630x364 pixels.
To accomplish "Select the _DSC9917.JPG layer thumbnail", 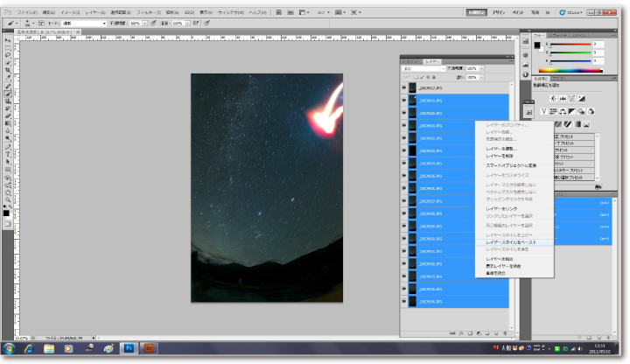I will (413, 87).
